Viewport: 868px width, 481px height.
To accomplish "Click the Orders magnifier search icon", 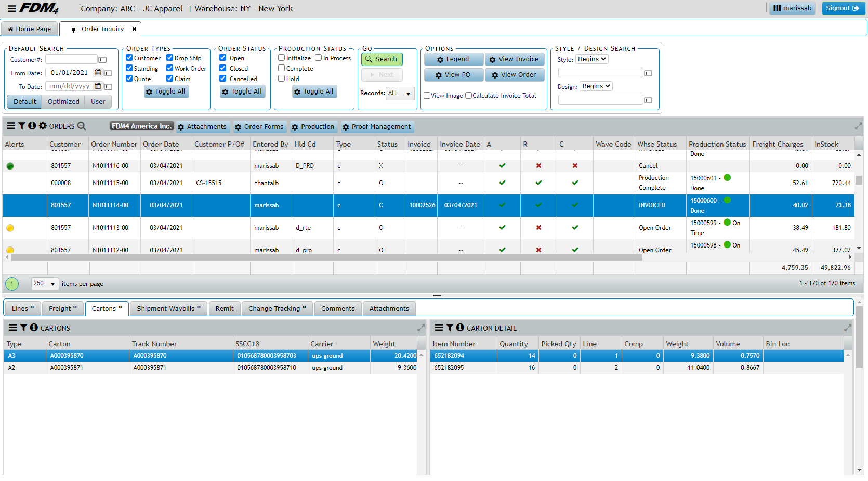I will 82,126.
